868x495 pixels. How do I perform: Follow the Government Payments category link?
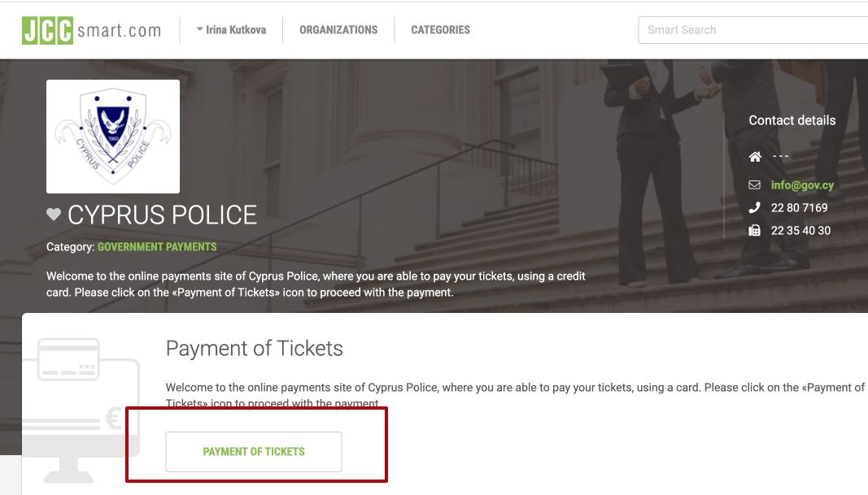click(157, 246)
